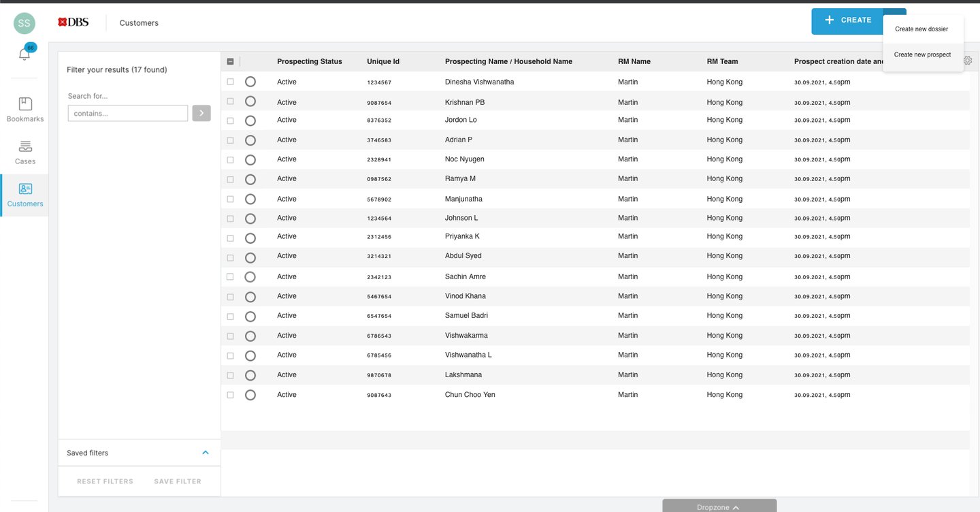The width and height of the screenshot is (980, 512).
Task: Open the notifications bell icon
Action: 24,55
